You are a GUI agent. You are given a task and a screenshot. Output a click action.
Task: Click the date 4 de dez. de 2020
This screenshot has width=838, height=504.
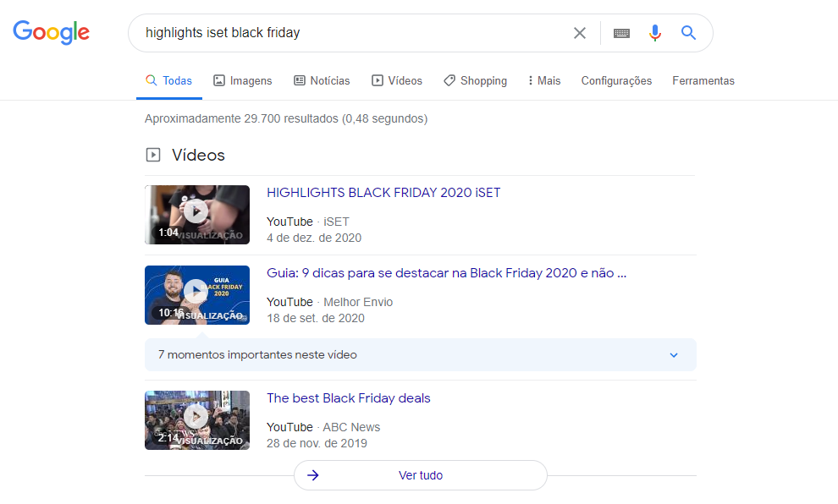coord(314,238)
